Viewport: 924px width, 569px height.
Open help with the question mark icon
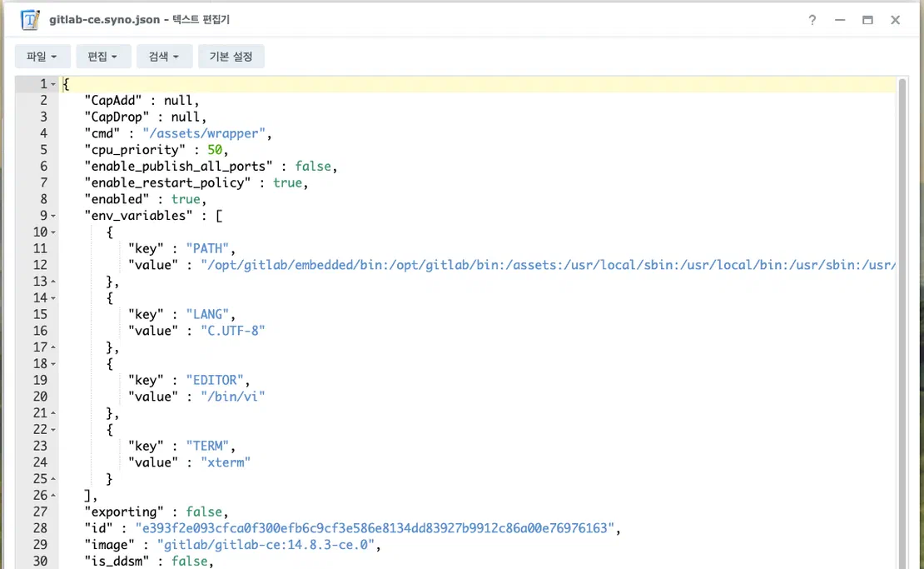pos(812,20)
